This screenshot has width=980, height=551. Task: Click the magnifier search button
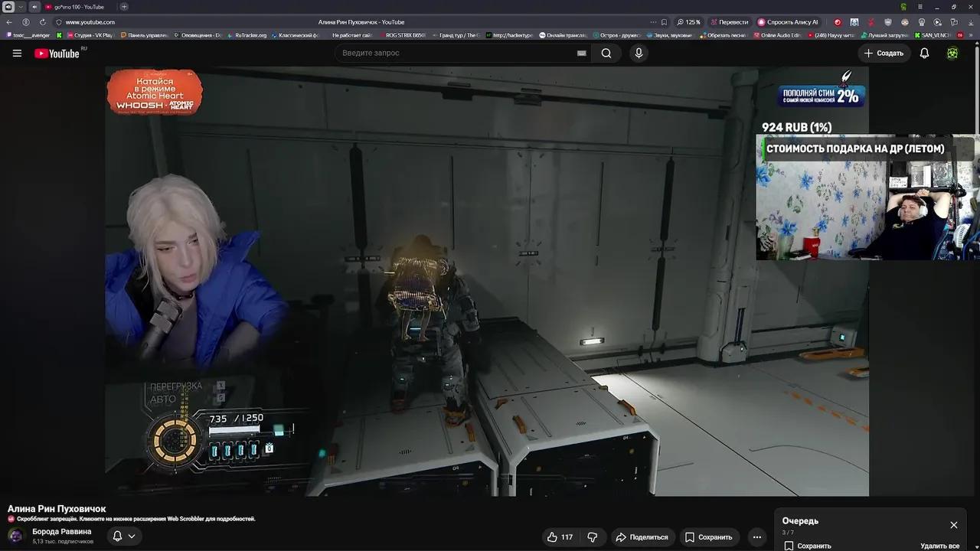(x=606, y=53)
